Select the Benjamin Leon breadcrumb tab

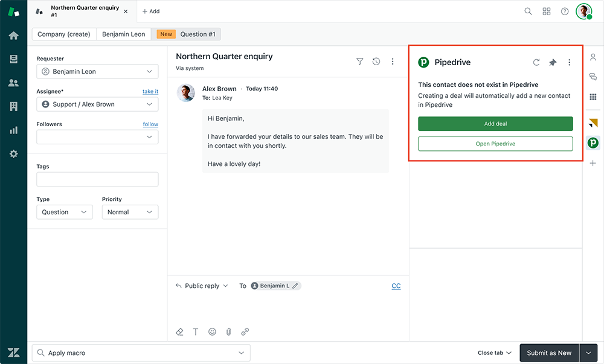[124, 34]
